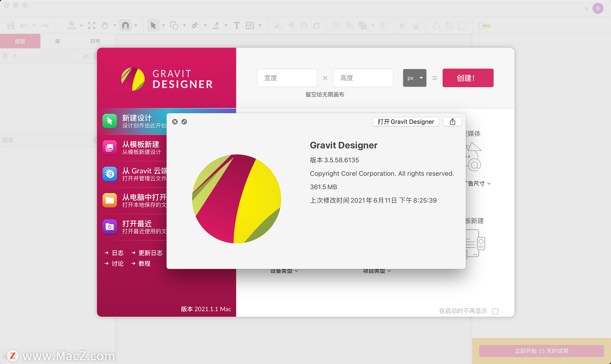Open the px units dropdown
The width and height of the screenshot is (611, 364).
[x=415, y=78]
